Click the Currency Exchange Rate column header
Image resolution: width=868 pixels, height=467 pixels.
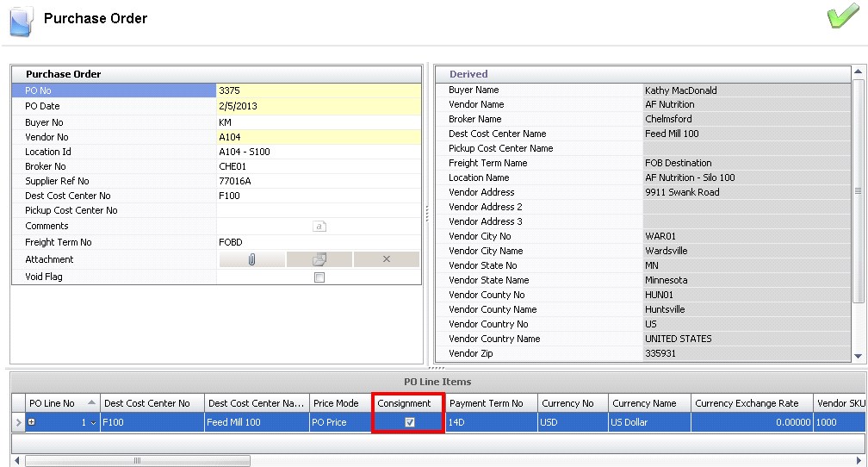point(752,403)
